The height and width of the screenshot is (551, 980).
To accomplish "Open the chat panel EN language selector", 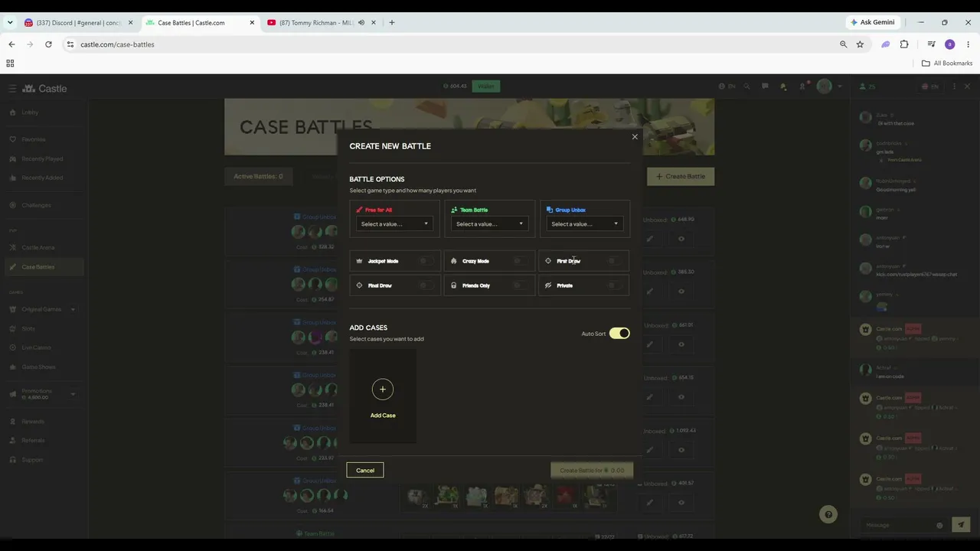I will [x=931, y=86].
